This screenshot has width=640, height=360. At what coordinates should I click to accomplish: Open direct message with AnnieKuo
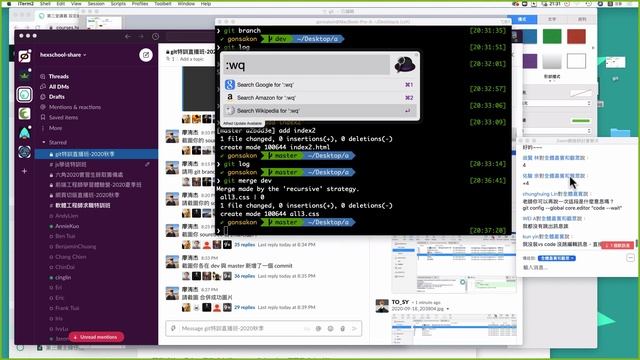pos(67,226)
